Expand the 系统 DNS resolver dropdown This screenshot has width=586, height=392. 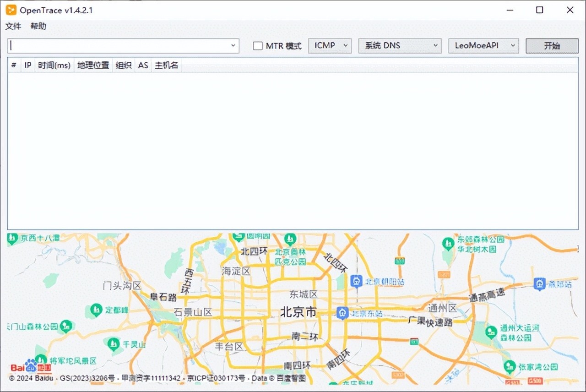click(x=399, y=46)
